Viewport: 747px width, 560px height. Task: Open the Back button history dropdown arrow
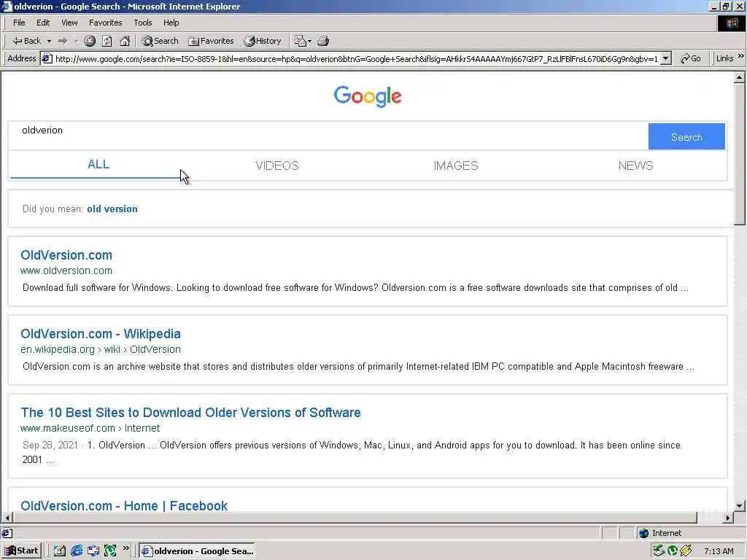click(x=49, y=42)
